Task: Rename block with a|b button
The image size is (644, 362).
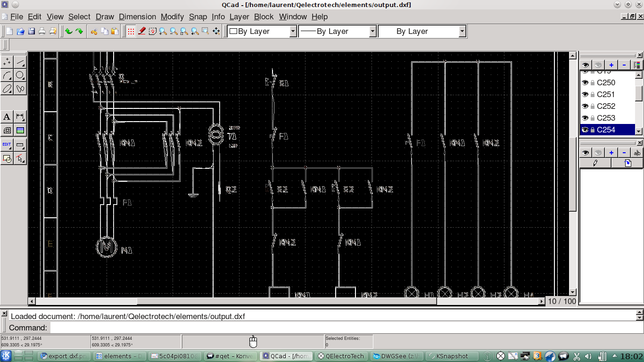Action: [637, 153]
